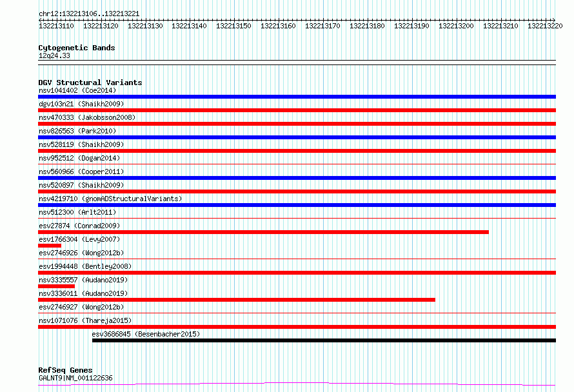
Task: Click ruler position 132213120
Action: pyautogui.click(x=101, y=26)
